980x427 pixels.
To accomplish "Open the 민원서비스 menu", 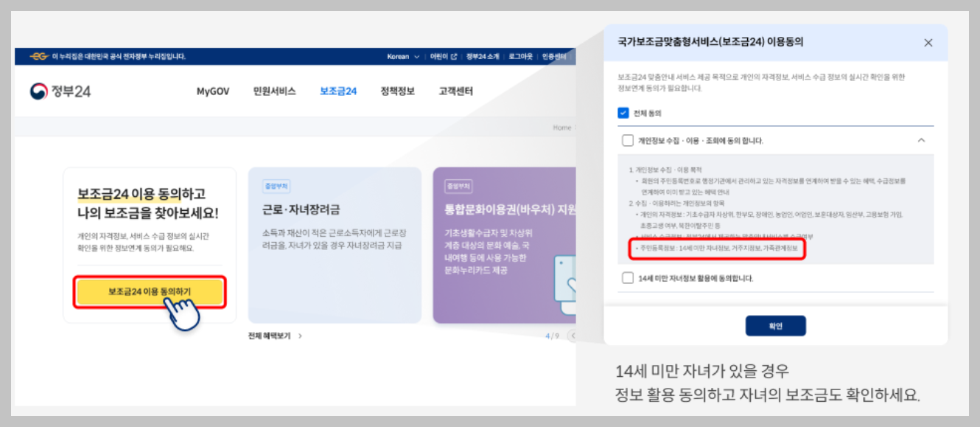I will (274, 91).
